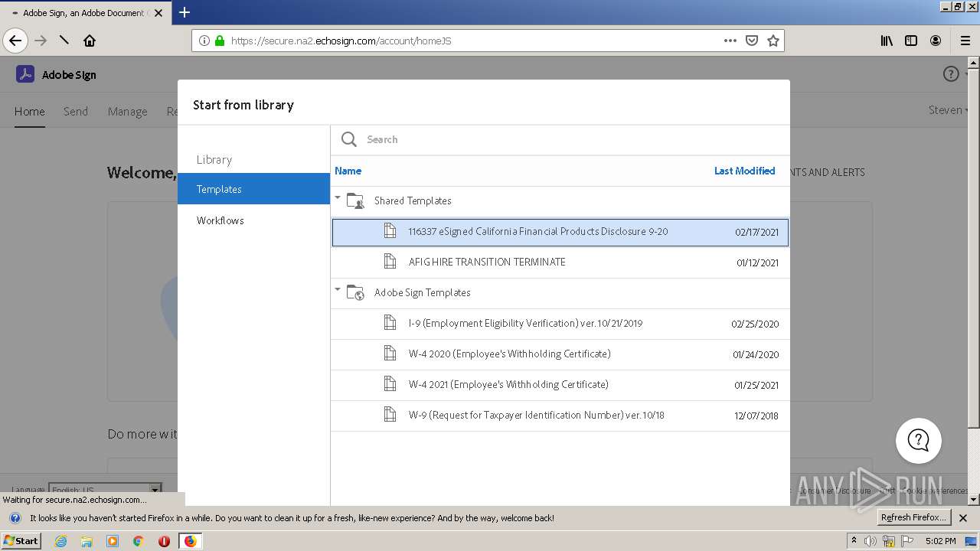Image resolution: width=980 pixels, height=551 pixels.
Task: Select W-9 Request for Taxpayer Identification Number
Action: pyautogui.click(x=560, y=416)
